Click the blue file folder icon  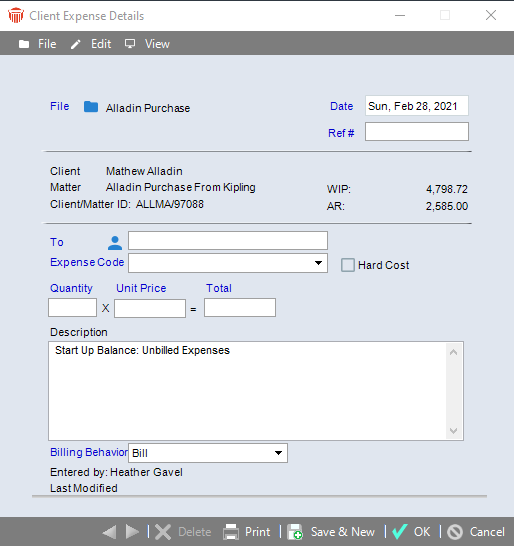click(91, 107)
